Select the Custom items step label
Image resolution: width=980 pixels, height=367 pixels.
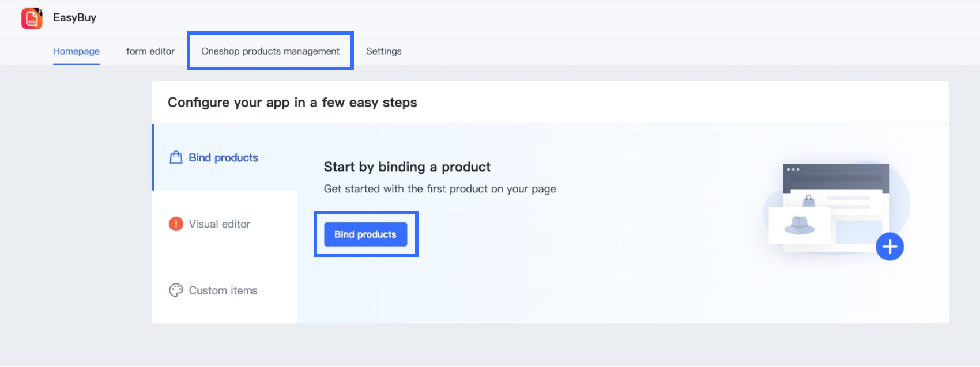coord(223,290)
